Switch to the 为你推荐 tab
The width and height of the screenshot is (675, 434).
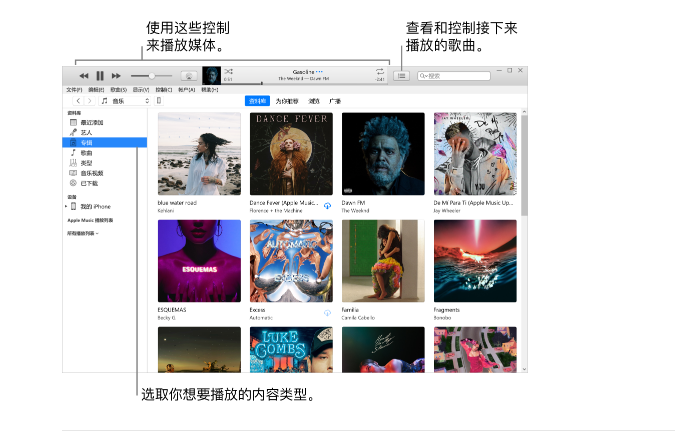point(287,101)
